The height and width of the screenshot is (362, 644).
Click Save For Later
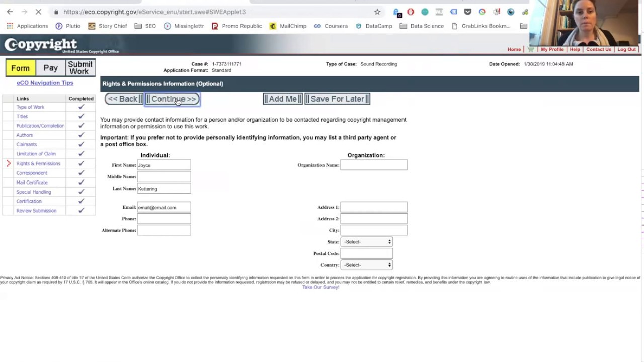(337, 99)
